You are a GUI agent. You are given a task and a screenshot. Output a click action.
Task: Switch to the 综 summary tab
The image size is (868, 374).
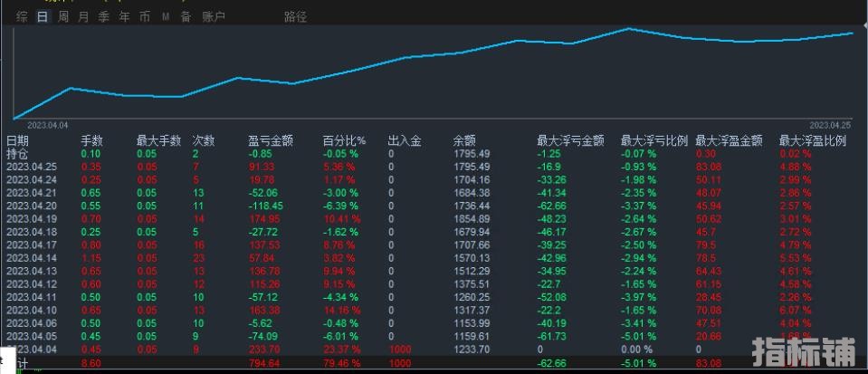tap(22, 16)
